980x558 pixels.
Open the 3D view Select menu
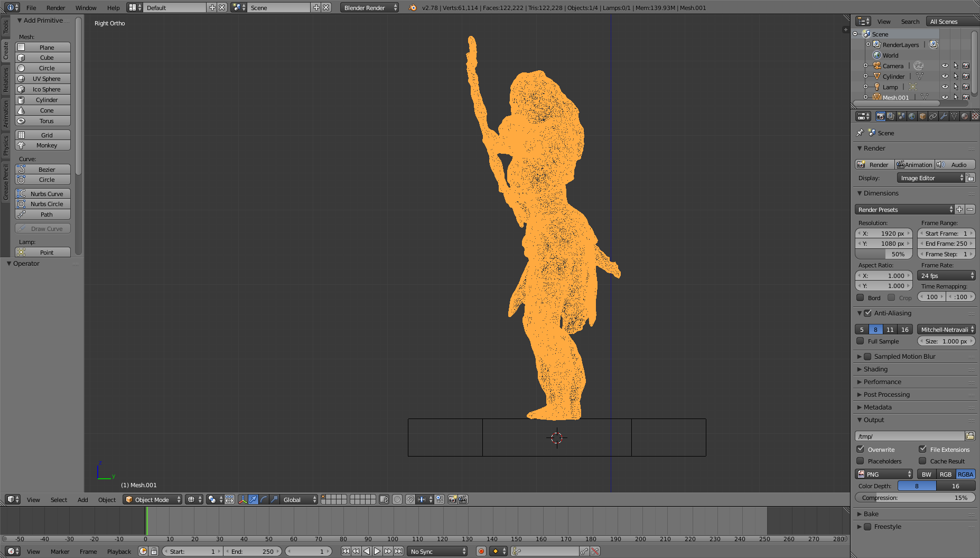click(x=59, y=499)
